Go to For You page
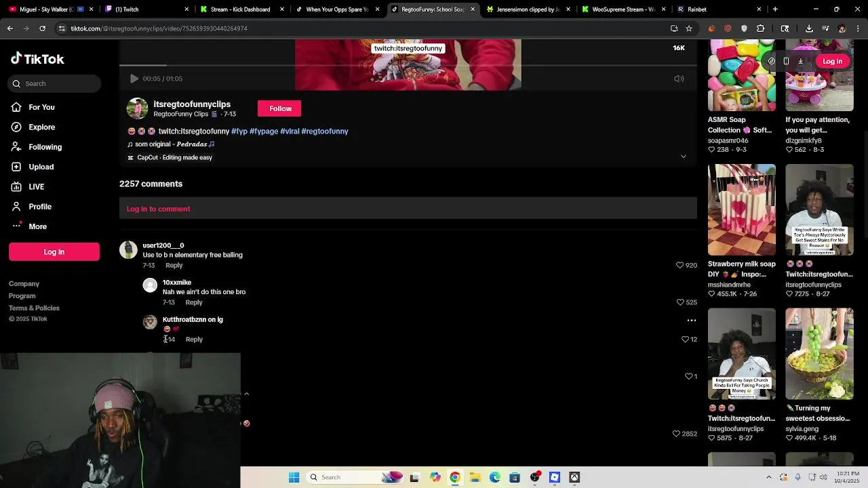This screenshot has height=488, width=868. pyautogui.click(x=41, y=107)
